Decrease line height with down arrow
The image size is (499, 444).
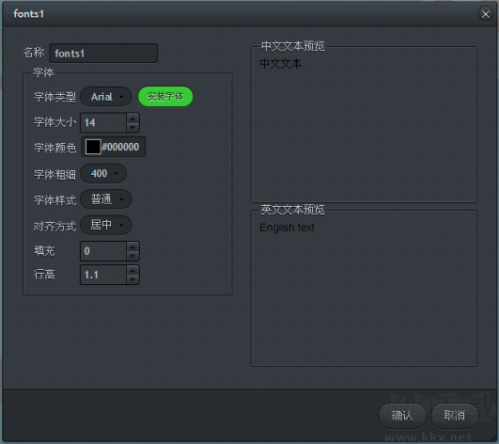click(x=133, y=279)
